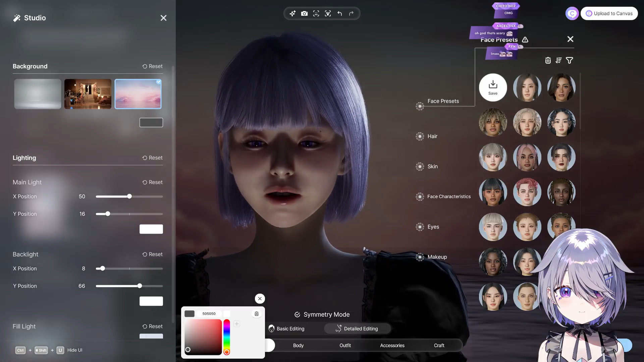The width and height of the screenshot is (644, 362).
Task: Undo the last edit
Action: tap(339, 13)
